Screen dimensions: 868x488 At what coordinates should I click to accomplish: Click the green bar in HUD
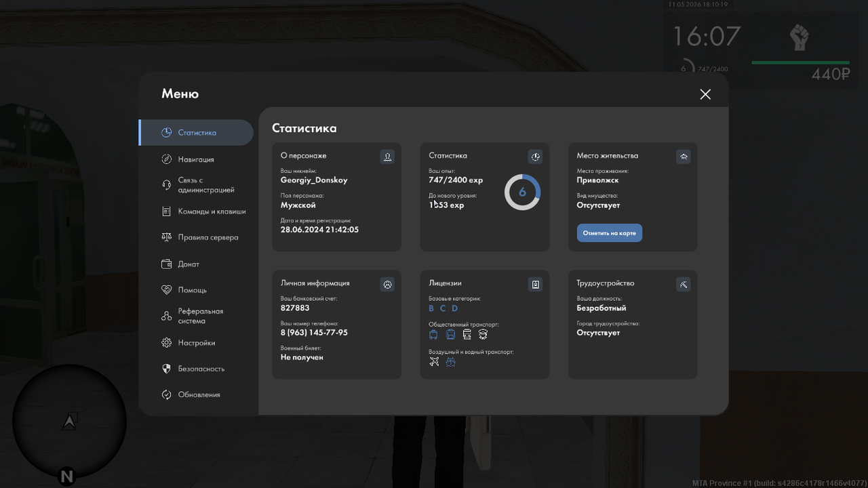pos(801,63)
